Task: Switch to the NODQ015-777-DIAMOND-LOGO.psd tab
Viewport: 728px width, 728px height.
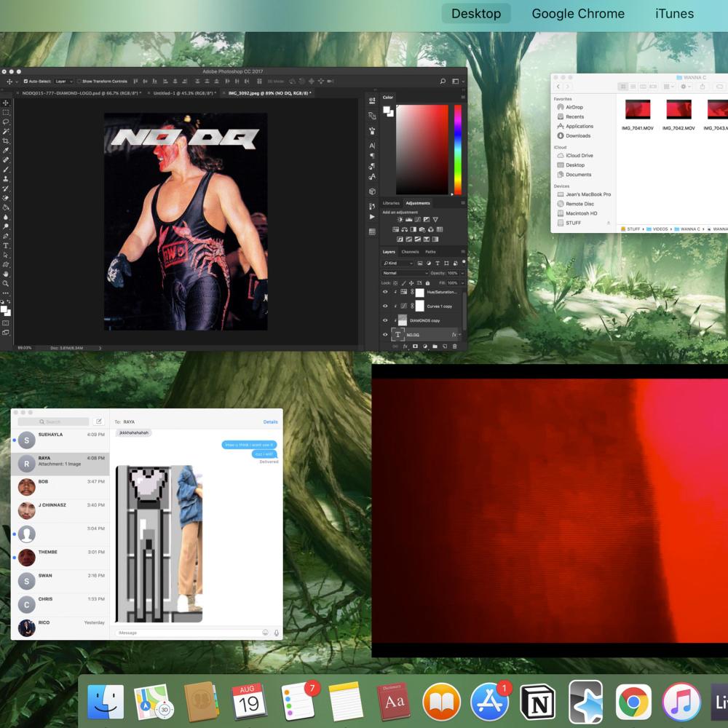Action: click(82, 93)
